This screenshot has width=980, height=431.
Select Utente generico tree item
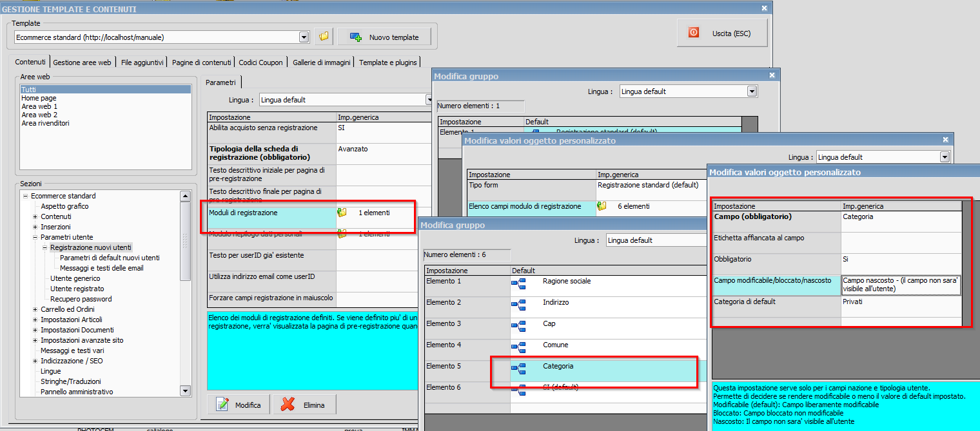click(x=75, y=278)
